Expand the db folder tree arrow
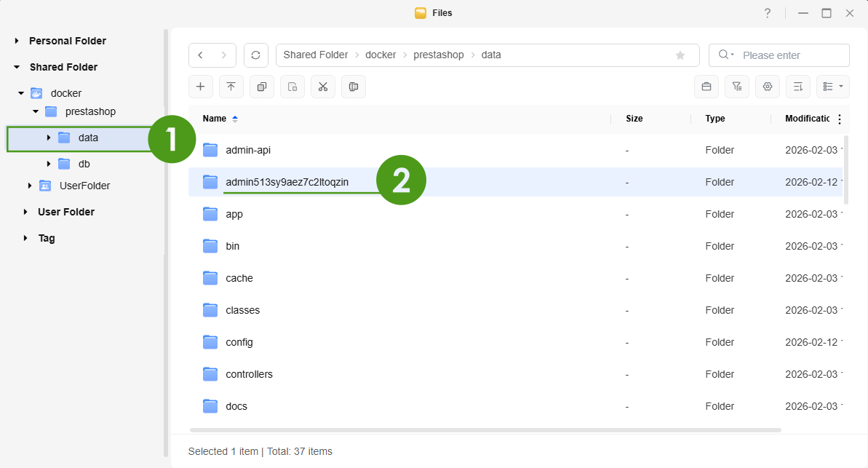 pos(49,164)
